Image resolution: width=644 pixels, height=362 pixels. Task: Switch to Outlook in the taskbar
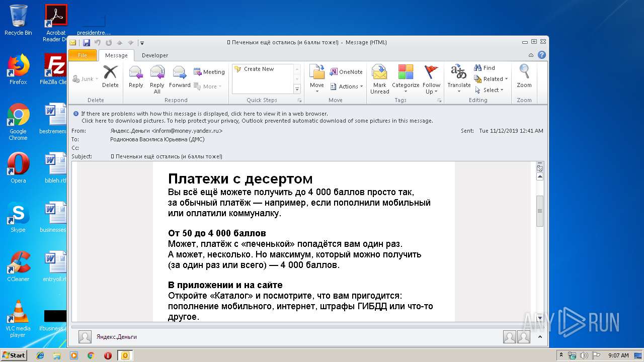click(x=125, y=355)
